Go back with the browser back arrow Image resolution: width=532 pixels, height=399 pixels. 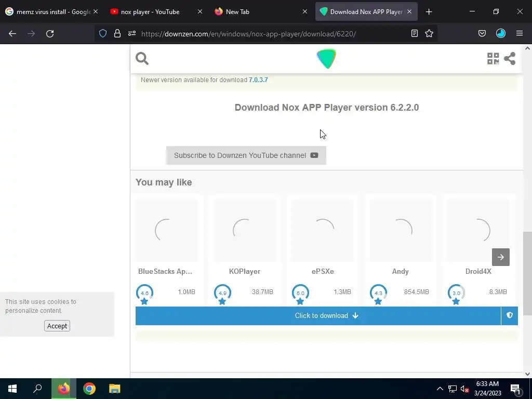12,34
